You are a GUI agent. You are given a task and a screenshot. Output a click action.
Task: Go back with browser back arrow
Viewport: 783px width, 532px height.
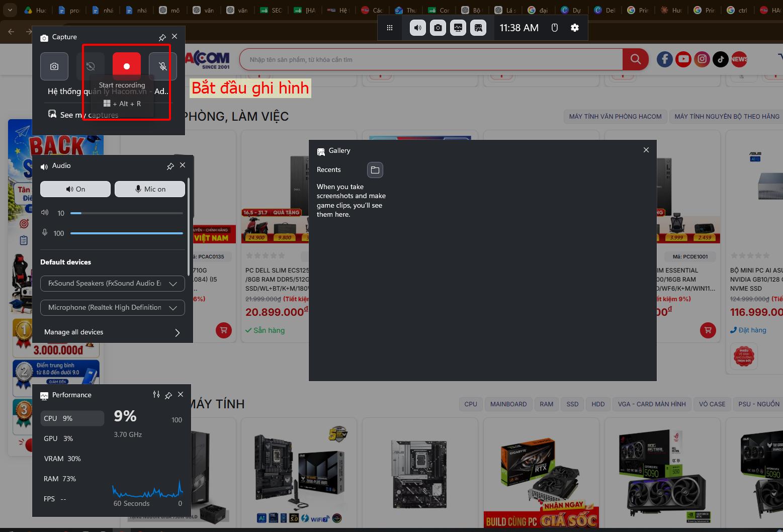click(x=12, y=32)
